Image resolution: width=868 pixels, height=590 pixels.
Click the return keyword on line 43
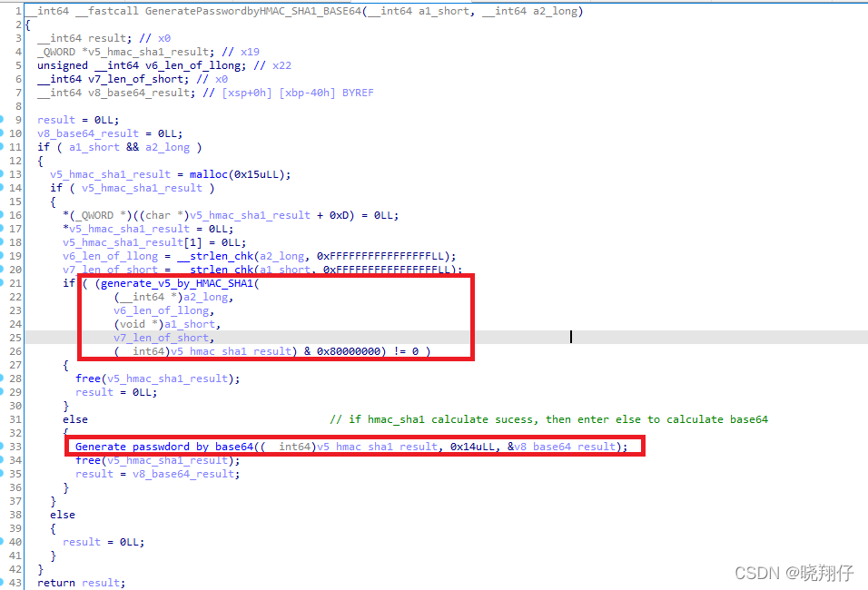(x=56, y=583)
